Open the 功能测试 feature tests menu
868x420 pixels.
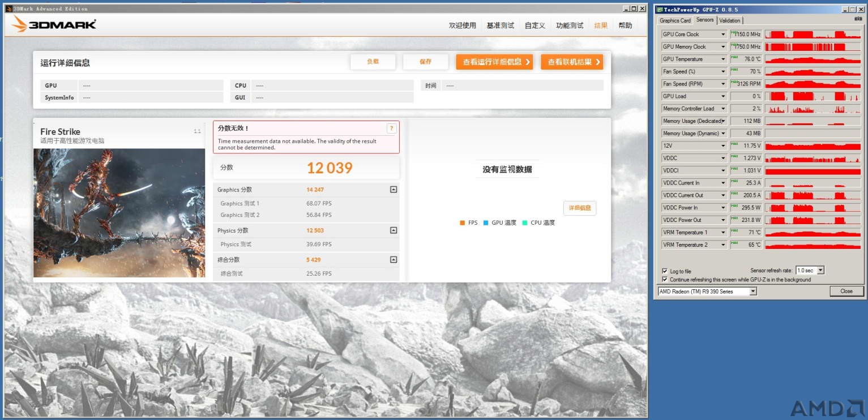570,25
